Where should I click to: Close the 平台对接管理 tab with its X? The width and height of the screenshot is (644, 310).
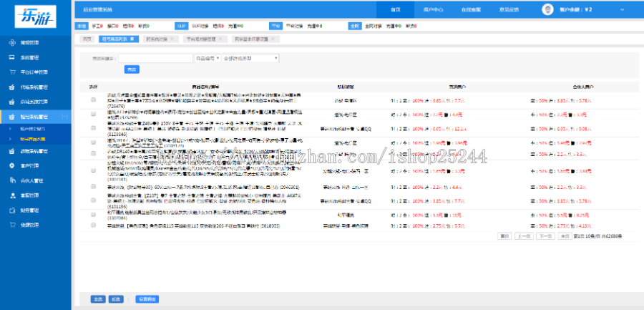click(x=220, y=39)
